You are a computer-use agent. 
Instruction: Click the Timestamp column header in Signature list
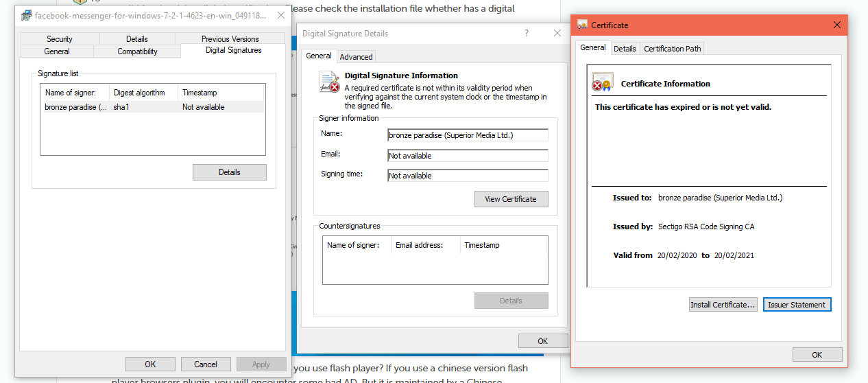point(221,93)
